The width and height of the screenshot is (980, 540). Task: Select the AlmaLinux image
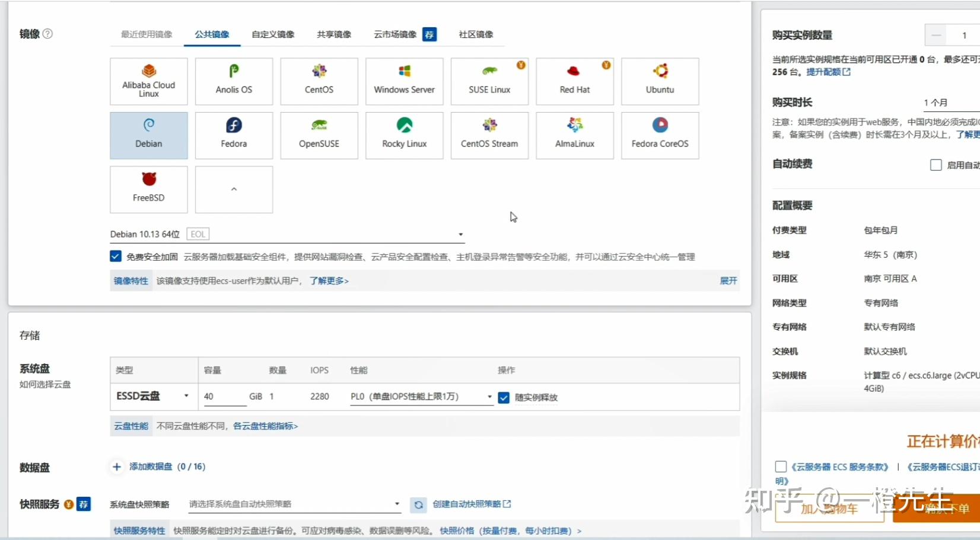(575, 136)
